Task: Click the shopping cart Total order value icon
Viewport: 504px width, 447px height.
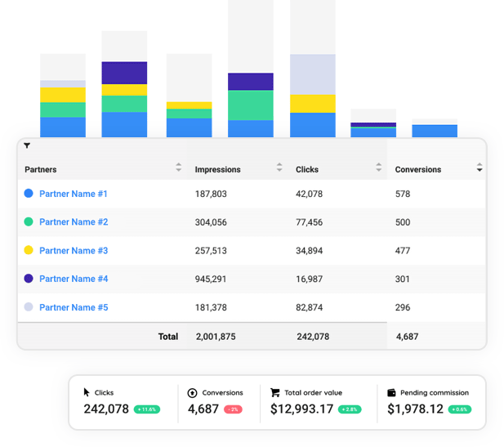Action: click(274, 392)
